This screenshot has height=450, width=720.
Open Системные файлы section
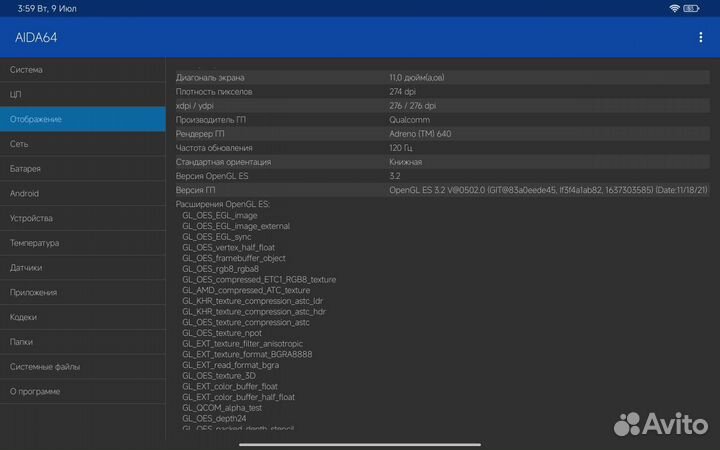(x=83, y=367)
